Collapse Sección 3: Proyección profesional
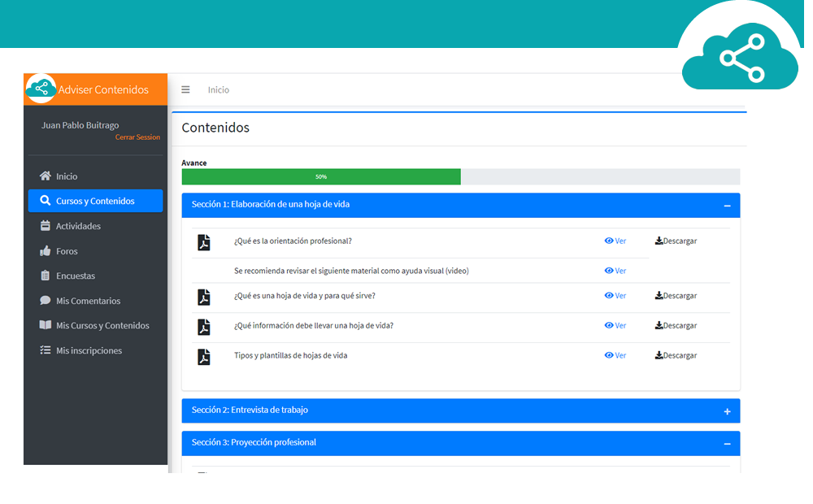Screen dimensions: 813x504 727,444
